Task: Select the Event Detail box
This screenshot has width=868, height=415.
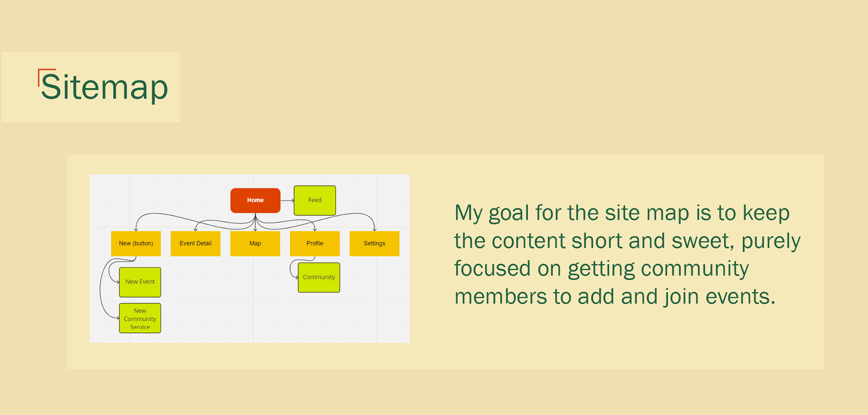Action: click(x=195, y=243)
